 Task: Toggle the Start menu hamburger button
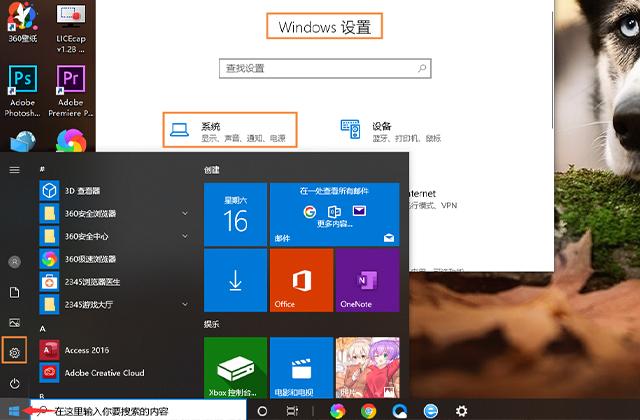tap(15, 170)
